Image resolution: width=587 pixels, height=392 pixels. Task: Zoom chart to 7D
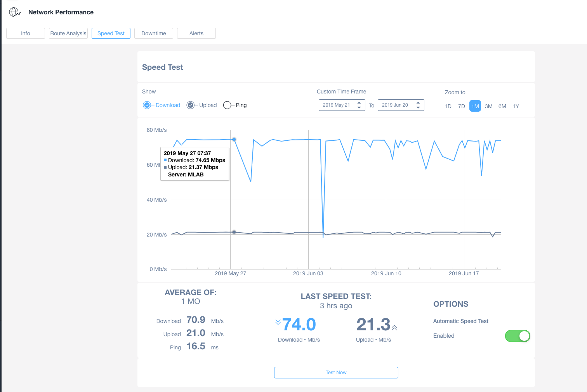pyautogui.click(x=462, y=106)
